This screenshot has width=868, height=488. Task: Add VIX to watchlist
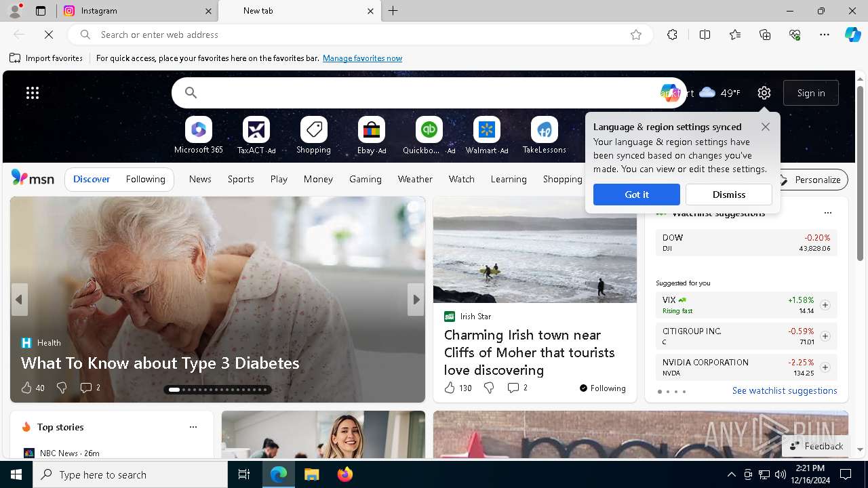coord(825,305)
